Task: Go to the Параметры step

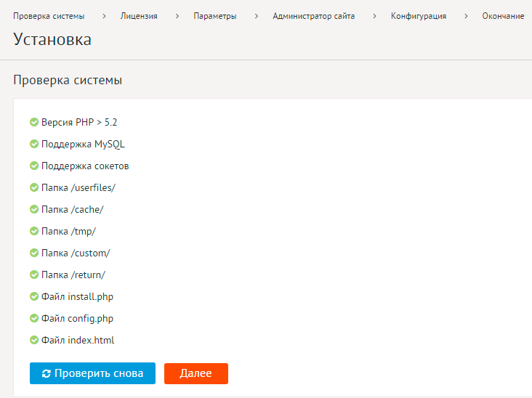Action: click(215, 16)
